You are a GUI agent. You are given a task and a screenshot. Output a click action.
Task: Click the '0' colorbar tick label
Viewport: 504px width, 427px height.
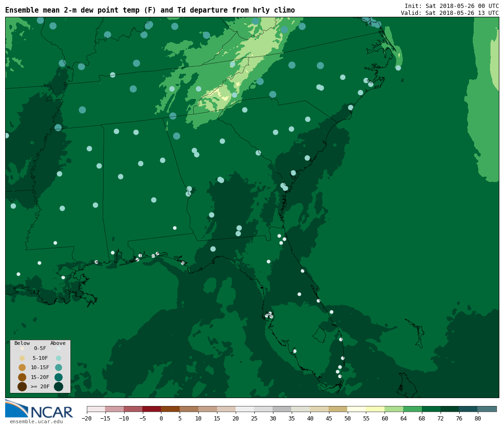(x=161, y=418)
